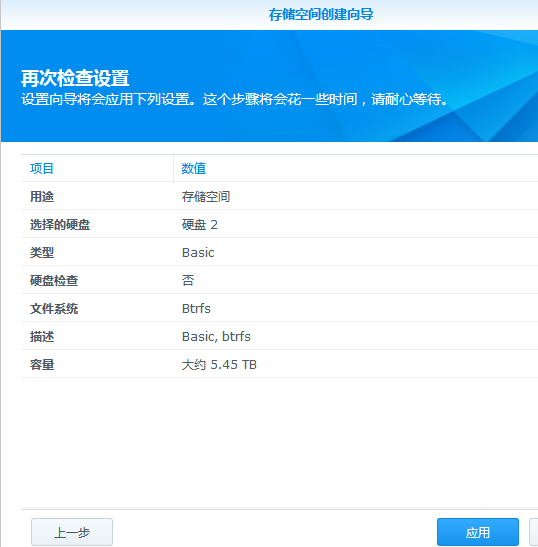
Task: Click the 应用 button
Action: tap(478, 532)
